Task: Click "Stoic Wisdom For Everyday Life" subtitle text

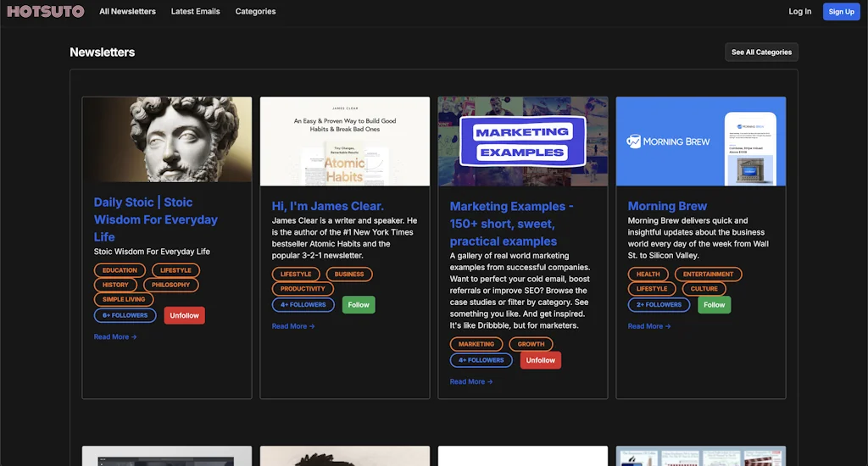Action: (152, 252)
